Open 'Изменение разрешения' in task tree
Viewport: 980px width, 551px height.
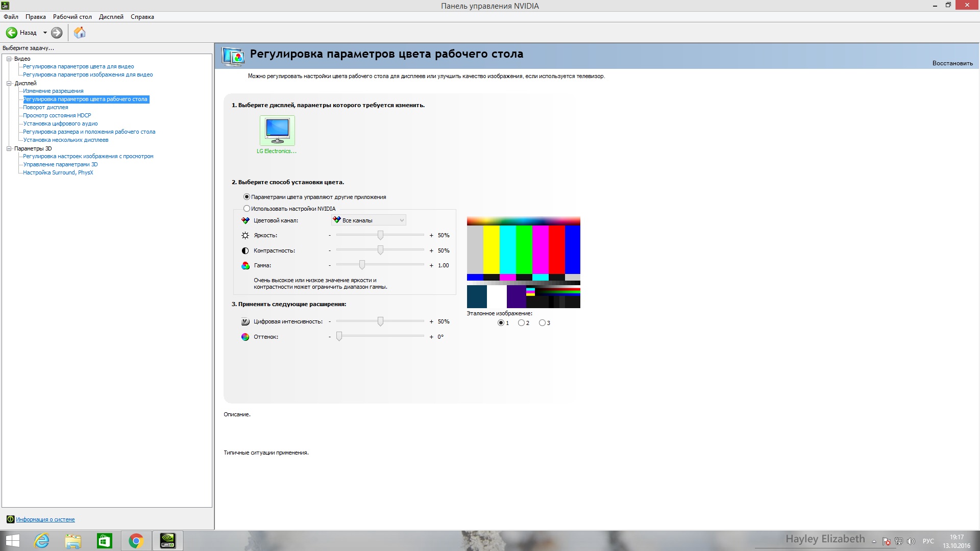[53, 91]
